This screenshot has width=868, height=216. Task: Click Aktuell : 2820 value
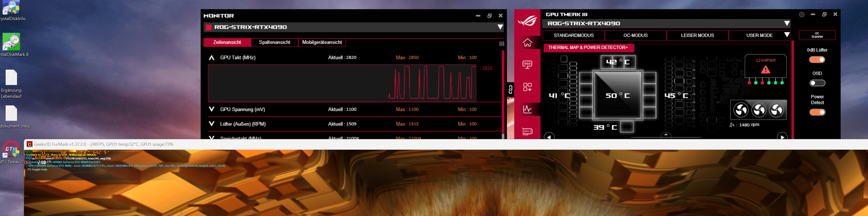click(342, 58)
